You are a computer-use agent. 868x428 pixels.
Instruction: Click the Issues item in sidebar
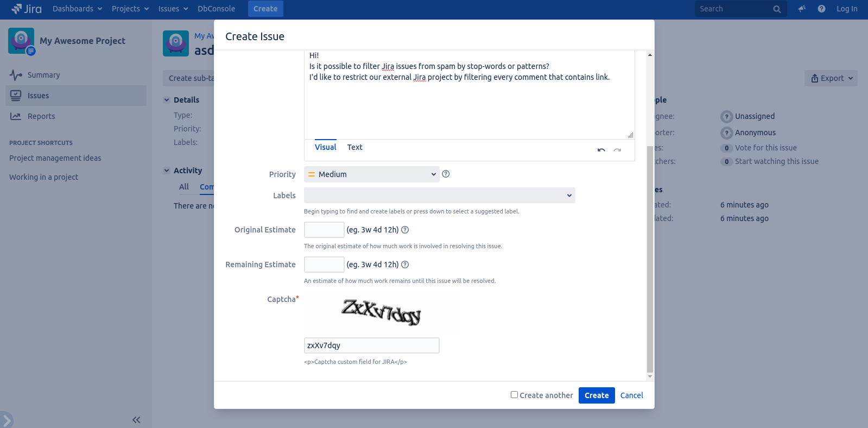pyautogui.click(x=76, y=96)
